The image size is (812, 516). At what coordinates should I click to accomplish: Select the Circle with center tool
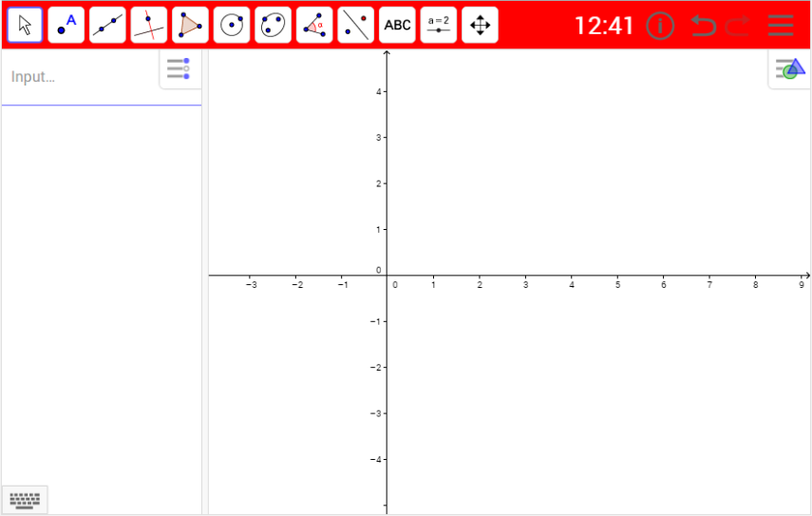[232, 25]
